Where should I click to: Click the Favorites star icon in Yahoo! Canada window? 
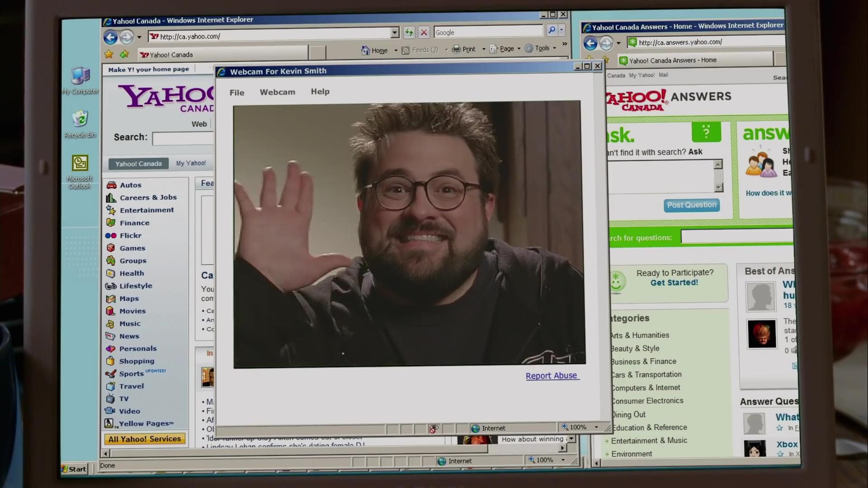pyautogui.click(x=109, y=54)
